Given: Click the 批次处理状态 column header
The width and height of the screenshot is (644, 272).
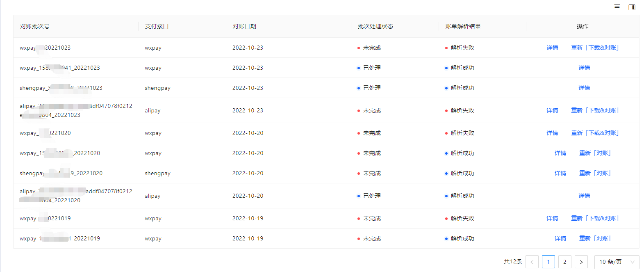Looking at the screenshot, I should (x=375, y=26).
